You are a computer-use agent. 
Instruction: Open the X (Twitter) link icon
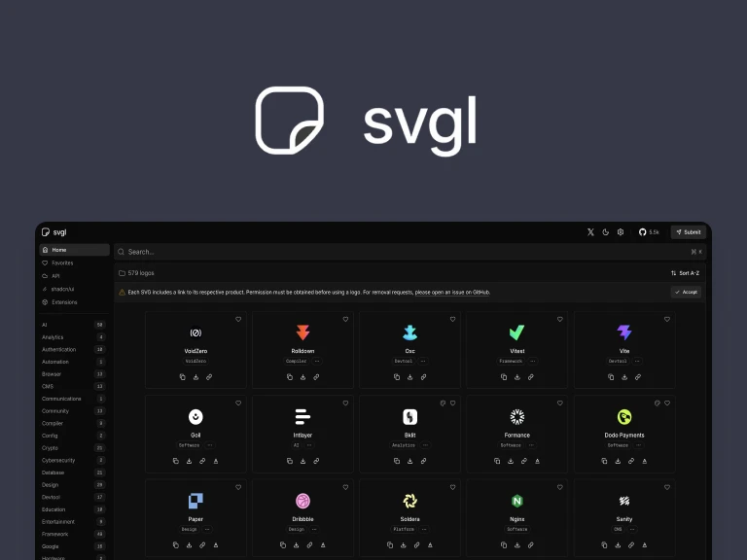tap(590, 232)
